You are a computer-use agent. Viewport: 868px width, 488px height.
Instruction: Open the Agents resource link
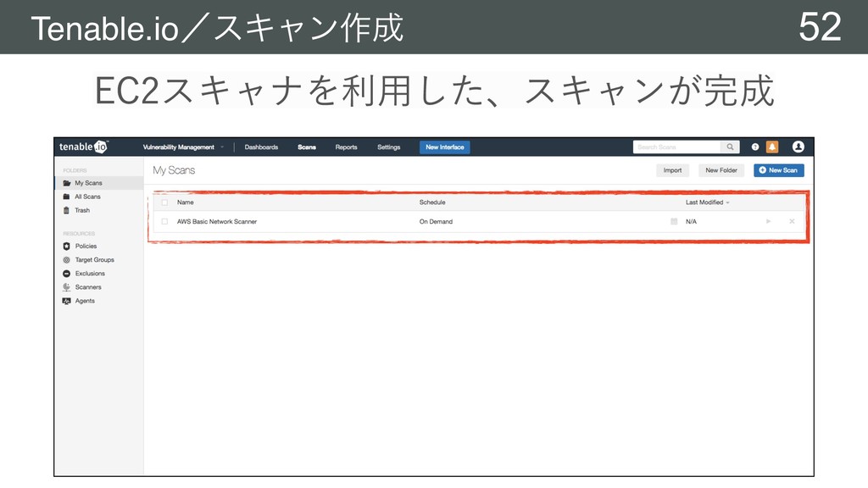click(85, 301)
